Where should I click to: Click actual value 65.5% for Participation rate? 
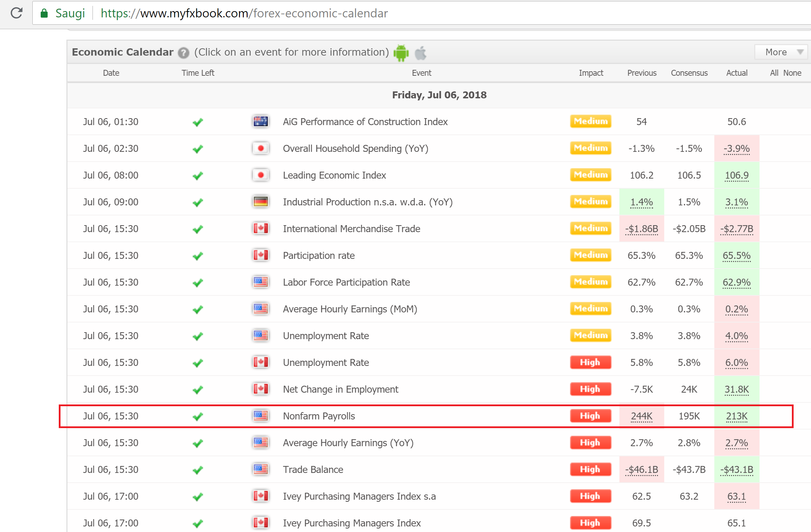(737, 255)
